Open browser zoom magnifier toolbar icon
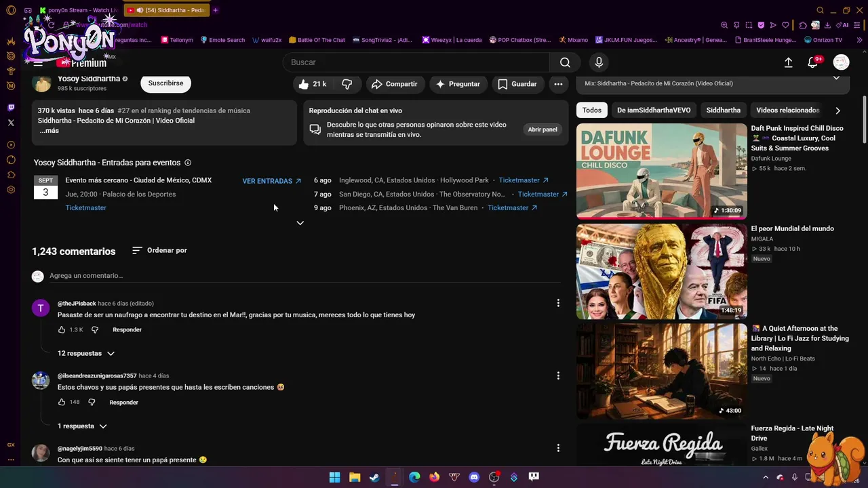The height and width of the screenshot is (488, 868). (x=724, y=25)
